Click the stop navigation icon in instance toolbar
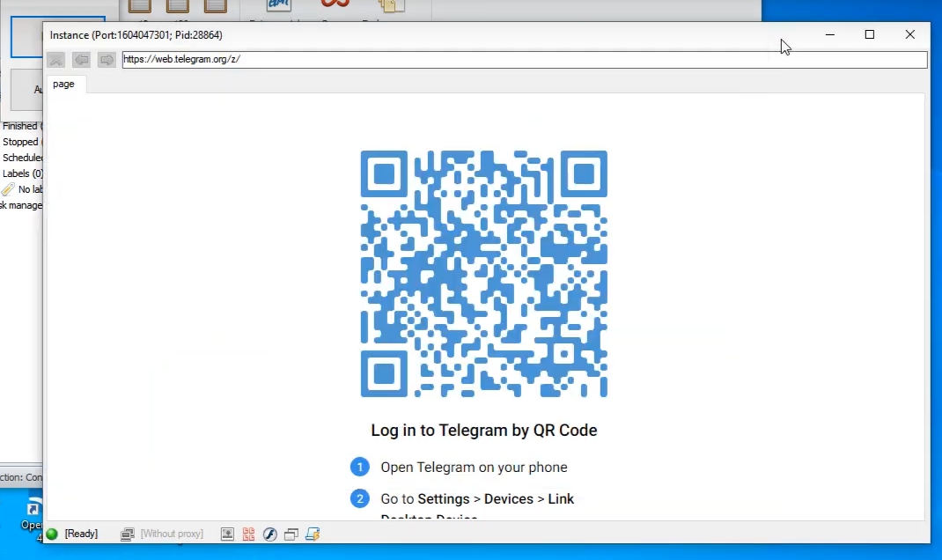The height and width of the screenshot is (560, 942). click(55, 59)
